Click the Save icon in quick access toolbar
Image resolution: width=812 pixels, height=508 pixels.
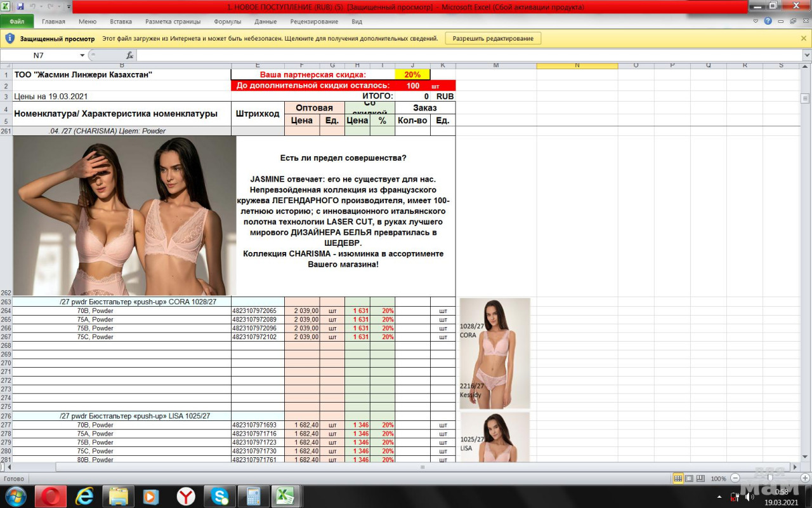(x=20, y=6)
